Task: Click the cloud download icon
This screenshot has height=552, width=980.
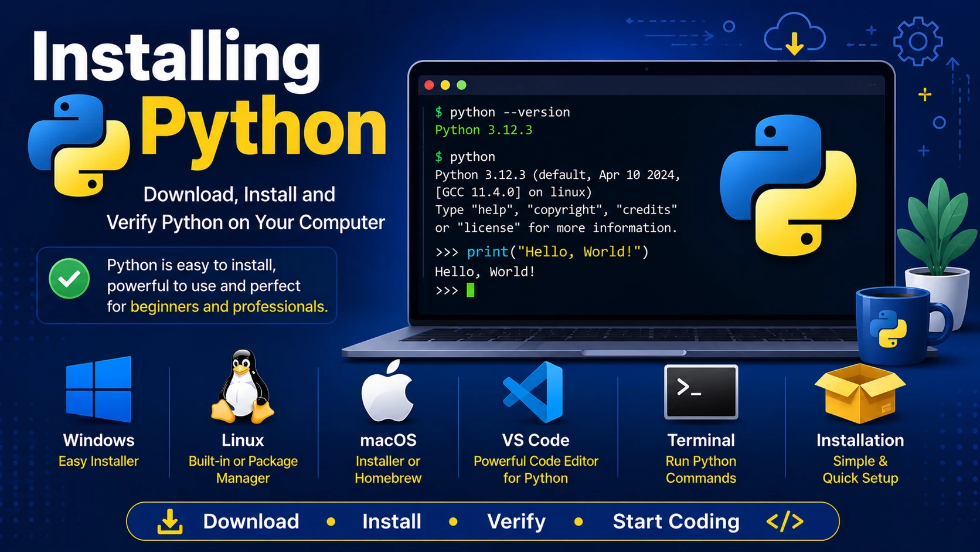Action: click(x=795, y=35)
